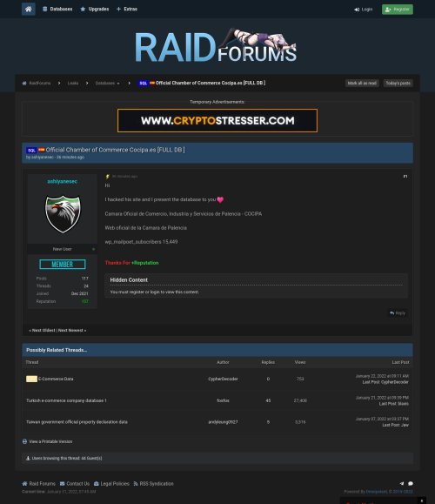This screenshot has height=504, width=435.
Task: Click the eagle shield avatar
Action: [x=63, y=214]
